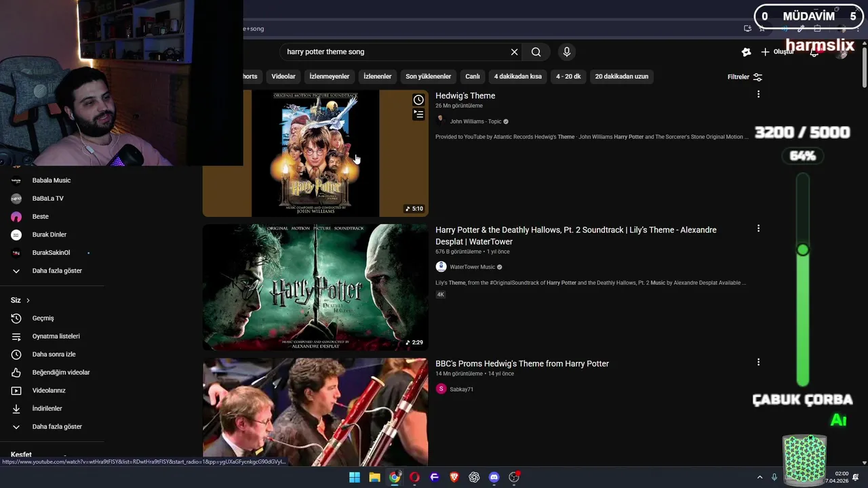Image resolution: width=868 pixels, height=488 pixels.
Task: Go to Sabkay71 channel name
Action: [462, 389]
